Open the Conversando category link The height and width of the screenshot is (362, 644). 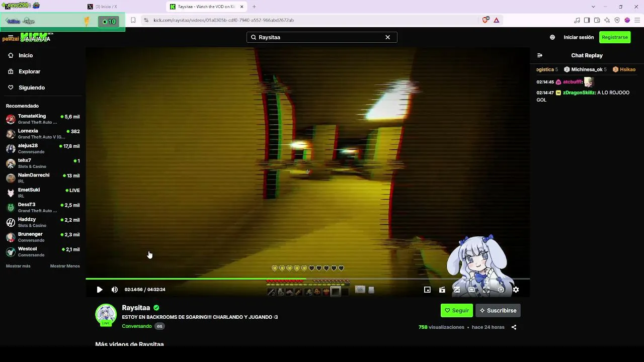[137, 326]
